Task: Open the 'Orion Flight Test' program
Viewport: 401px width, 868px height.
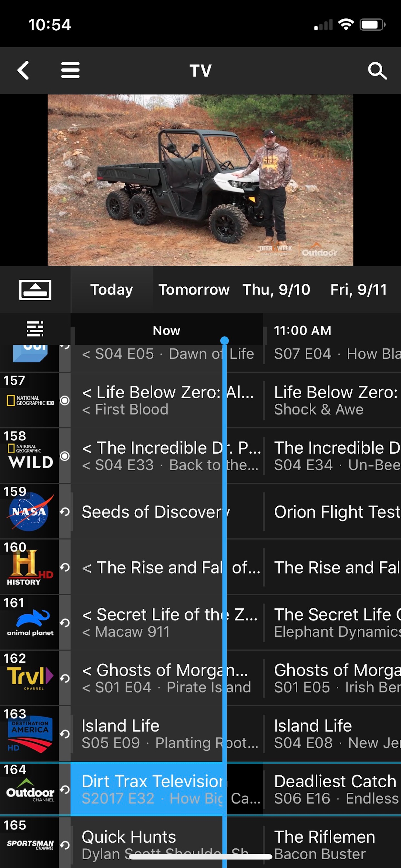Action: coord(333,512)
